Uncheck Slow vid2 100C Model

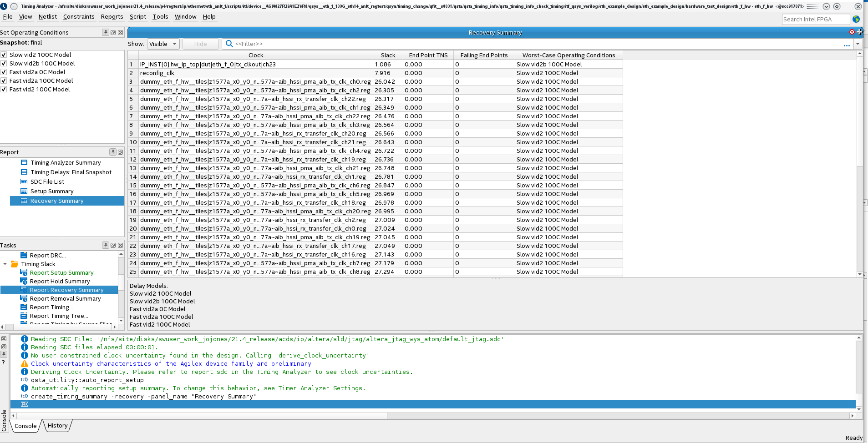(x=4, y=55)
